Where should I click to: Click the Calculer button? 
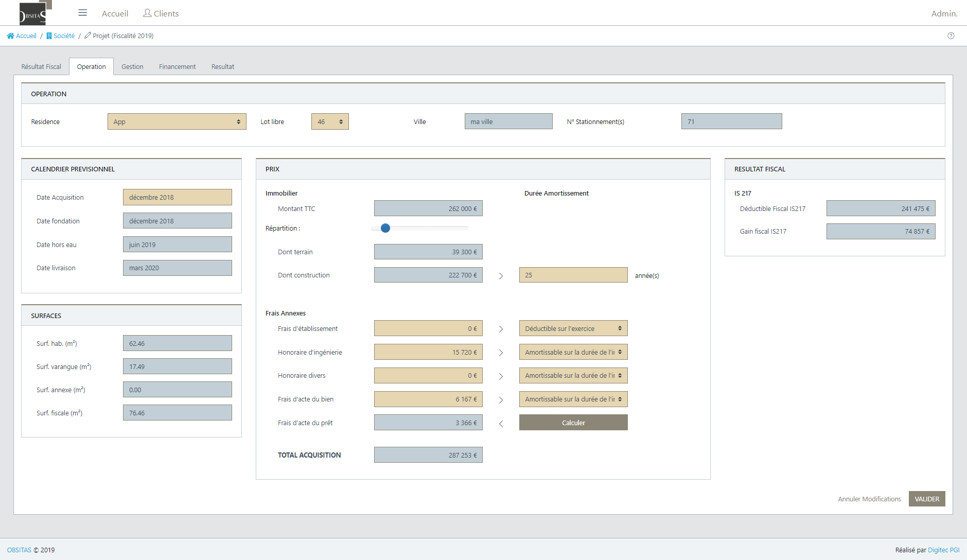click(x=573, y=423)
